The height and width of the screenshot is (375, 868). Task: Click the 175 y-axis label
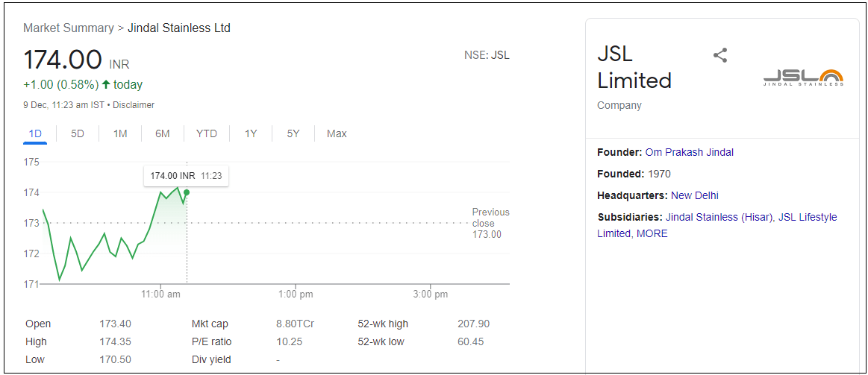pos(31,162)
